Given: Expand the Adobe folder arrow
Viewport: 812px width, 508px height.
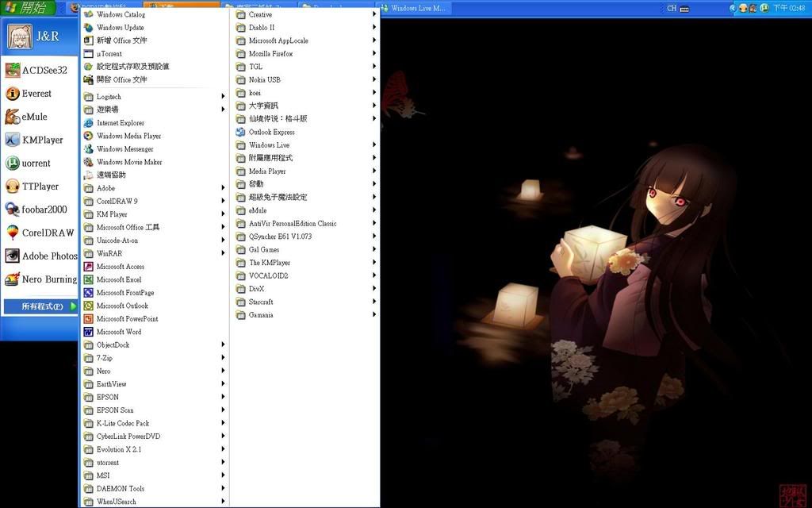Looking at the screenshot, I should click(x=223, y=187).
